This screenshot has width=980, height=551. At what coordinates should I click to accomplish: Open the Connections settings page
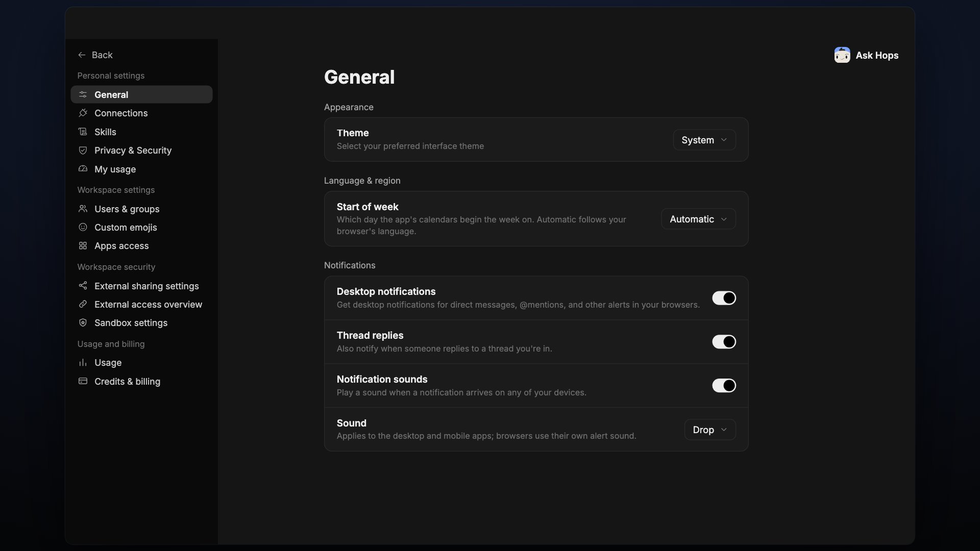(x=141, y=113)
